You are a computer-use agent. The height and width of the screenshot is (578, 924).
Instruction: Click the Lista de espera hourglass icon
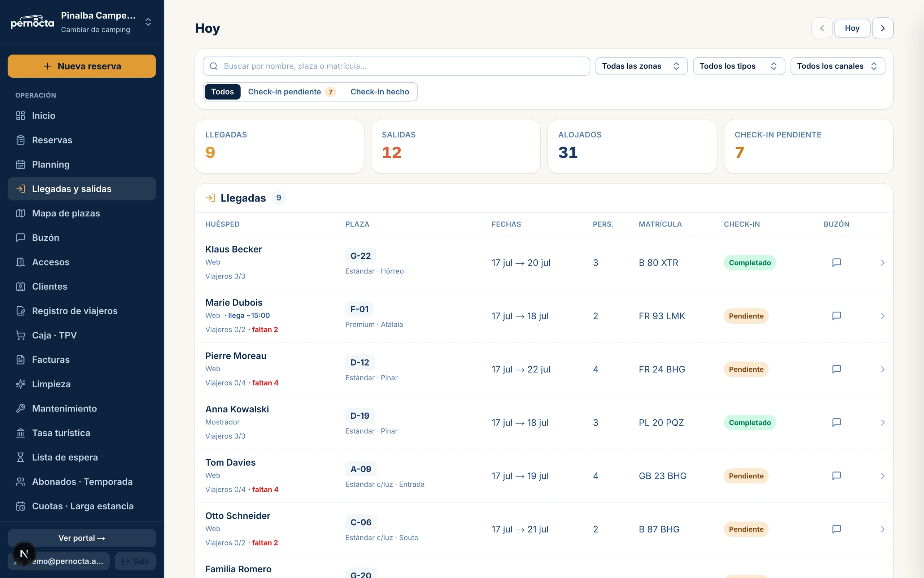tap(21, 458)
